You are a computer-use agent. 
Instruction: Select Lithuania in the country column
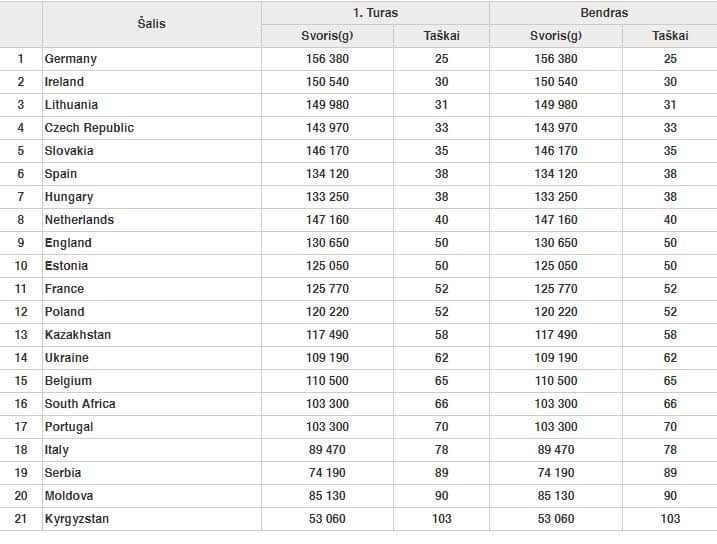pyautogui.click(x=71, y=105)
